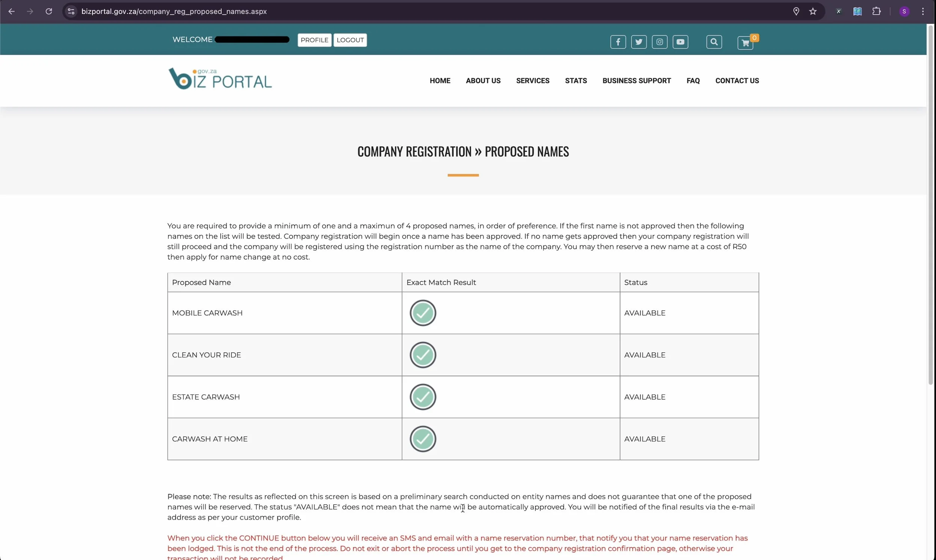This screenshot has height=560, width=936.
Task: Click checkmark for MOBILE CARWASH
Action: tap(422, 313)
